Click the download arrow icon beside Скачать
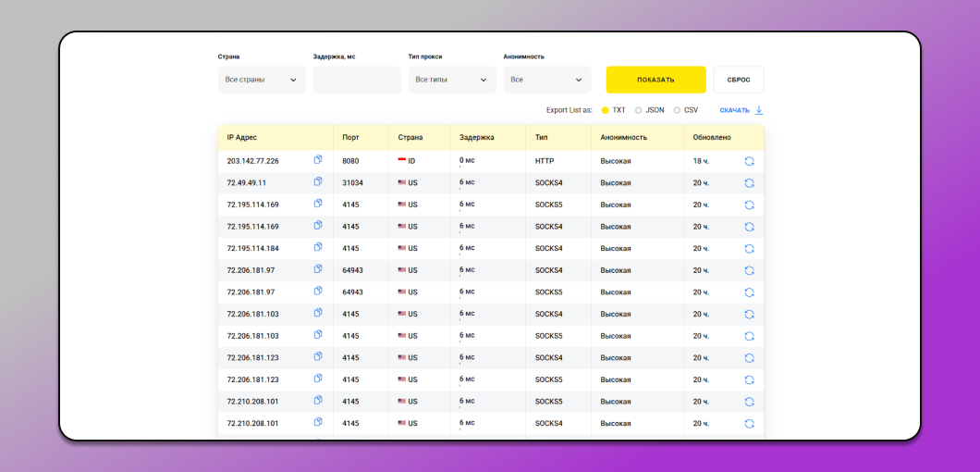This screenshot has height=472, width=980. [759, 110]
